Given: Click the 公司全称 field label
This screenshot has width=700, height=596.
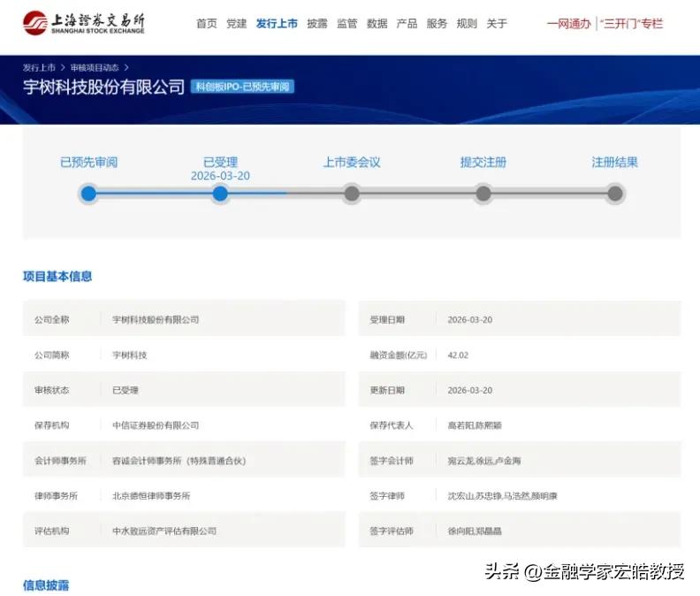Looking at the screenshot, I should coord(52,320).
